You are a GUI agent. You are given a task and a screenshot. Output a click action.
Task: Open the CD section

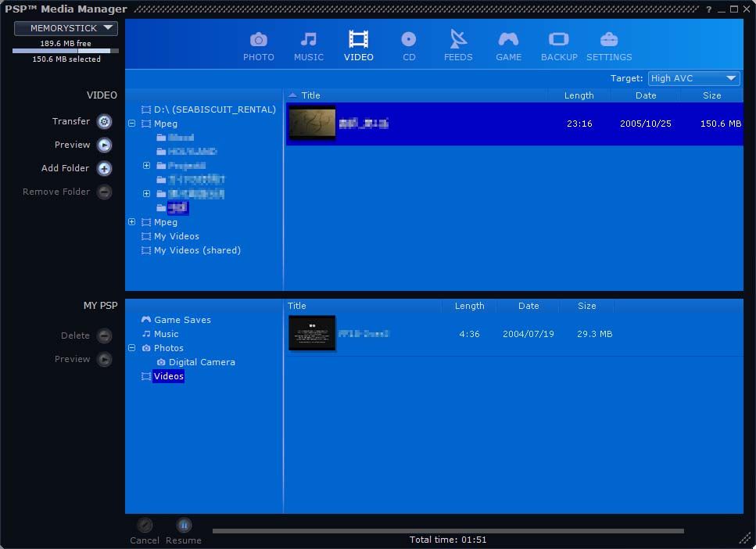click(408, 46)
